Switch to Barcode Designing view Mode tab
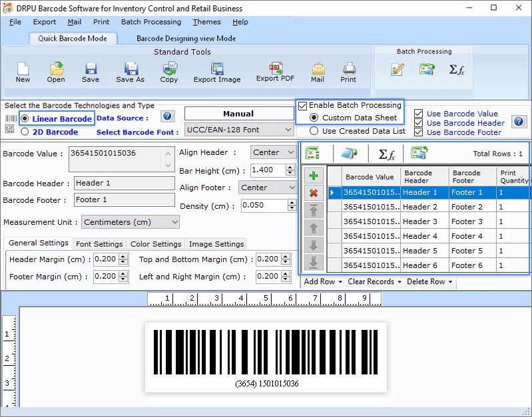Screen dimensions: 532x417 point(186,39)
